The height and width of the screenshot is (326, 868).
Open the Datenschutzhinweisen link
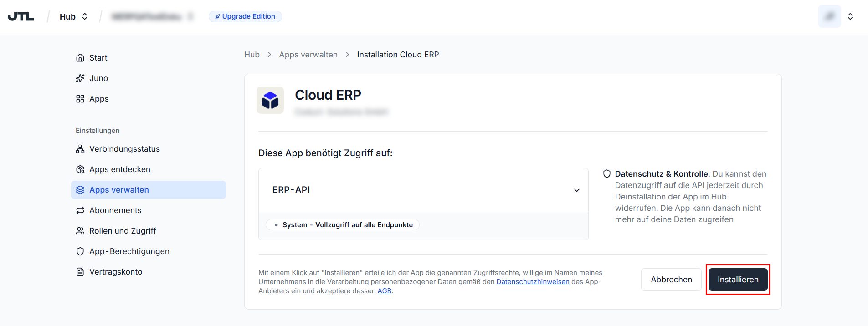(x=533, y=282)
